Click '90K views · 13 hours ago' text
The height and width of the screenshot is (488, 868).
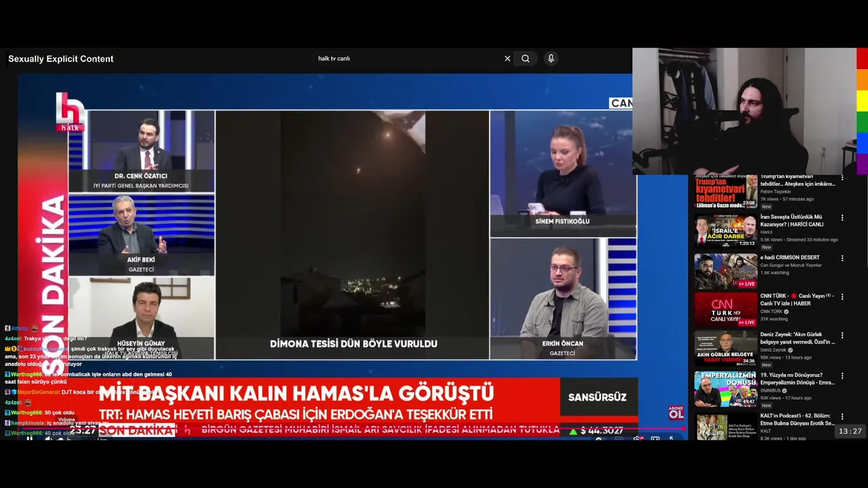point(786,358)
